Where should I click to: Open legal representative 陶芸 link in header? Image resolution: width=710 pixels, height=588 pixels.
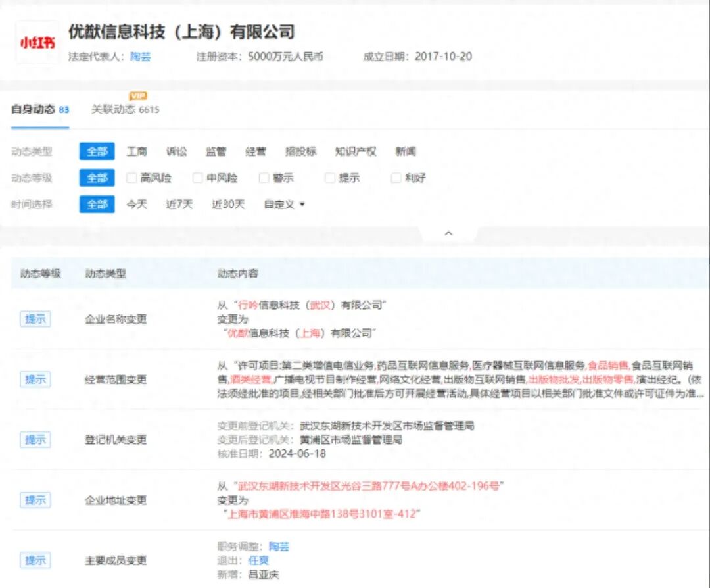(141, 57)
